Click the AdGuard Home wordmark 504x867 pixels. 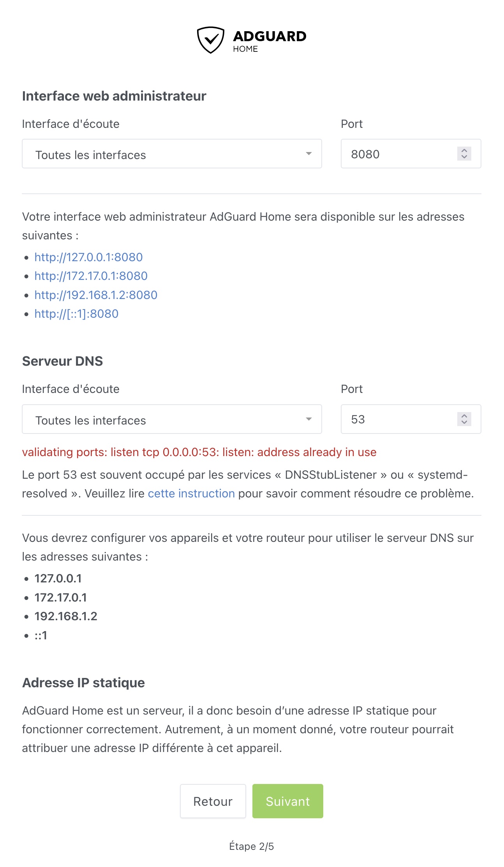(269, 41)
